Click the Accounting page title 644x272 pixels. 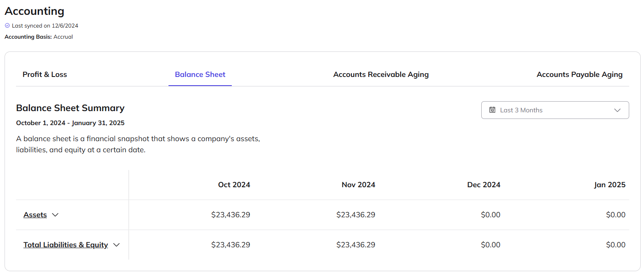tap(35, 11)
